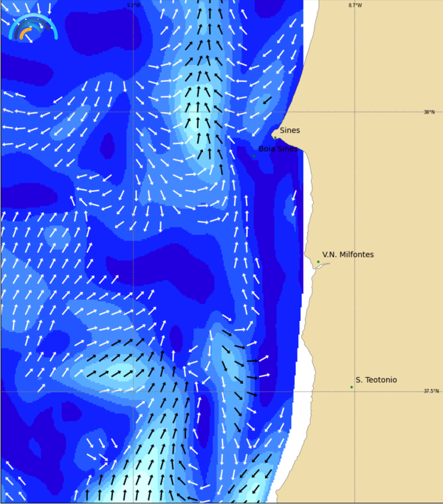The image size is (443, 504).
Task: Click the black arrow northwest of Sines
Action: pyautogui.click(x=267, y=101)
